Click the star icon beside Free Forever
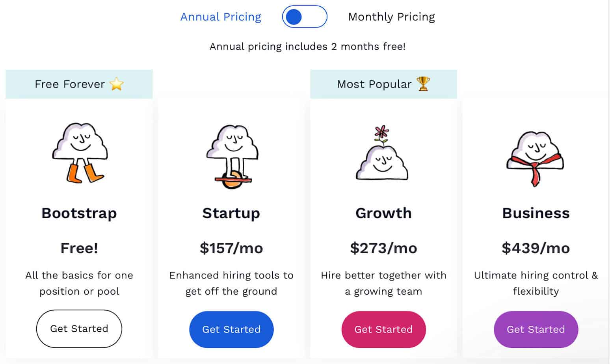 coord(117,84)
